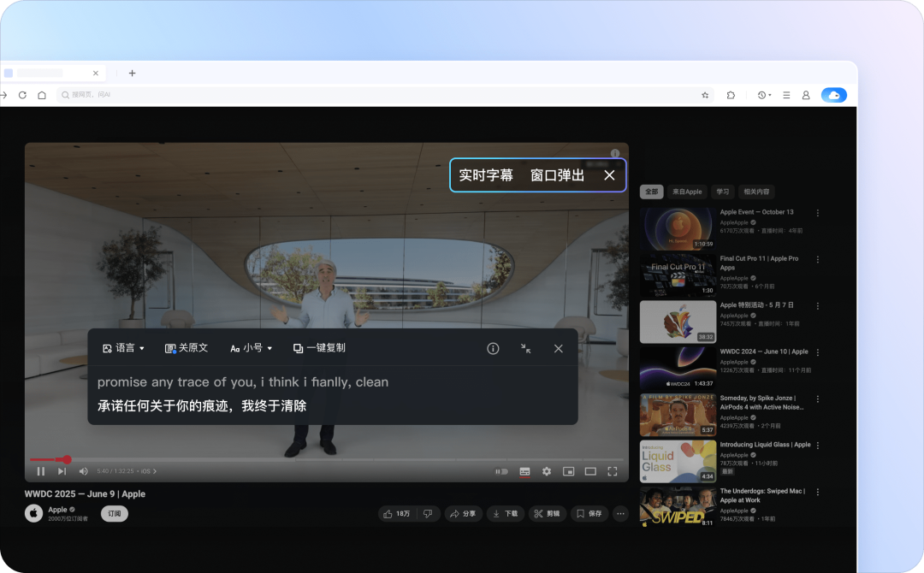This screenshot has width=924, height=573.
Task: Click the 分享 share button
Action: click(463, 513)
